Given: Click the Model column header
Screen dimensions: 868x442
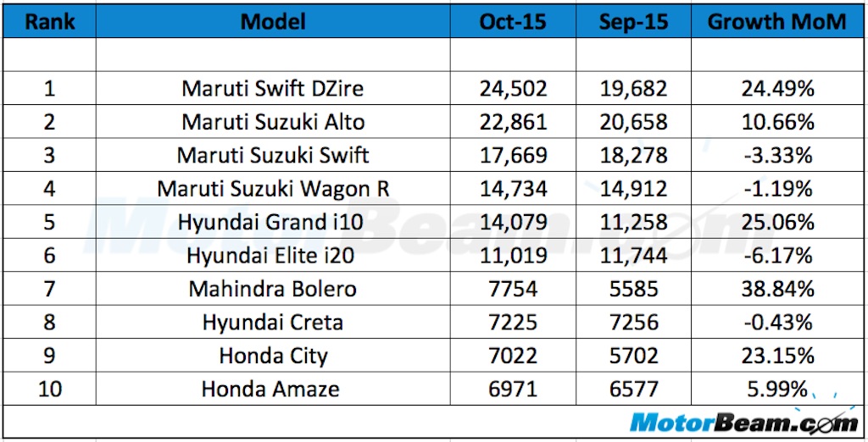Looking at the screenshot, I should coord(272,22).
